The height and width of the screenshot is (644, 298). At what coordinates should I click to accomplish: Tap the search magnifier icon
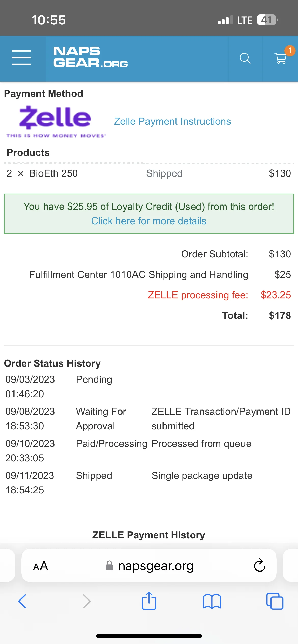click(245, 58)
